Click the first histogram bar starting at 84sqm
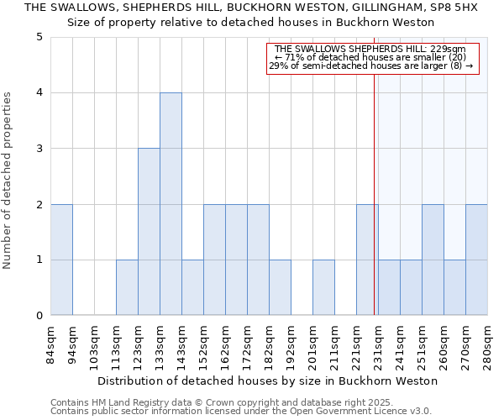Image resolution: width=504 pixels, height=420 pixels. pyautogui.click(x=61, y=260)
